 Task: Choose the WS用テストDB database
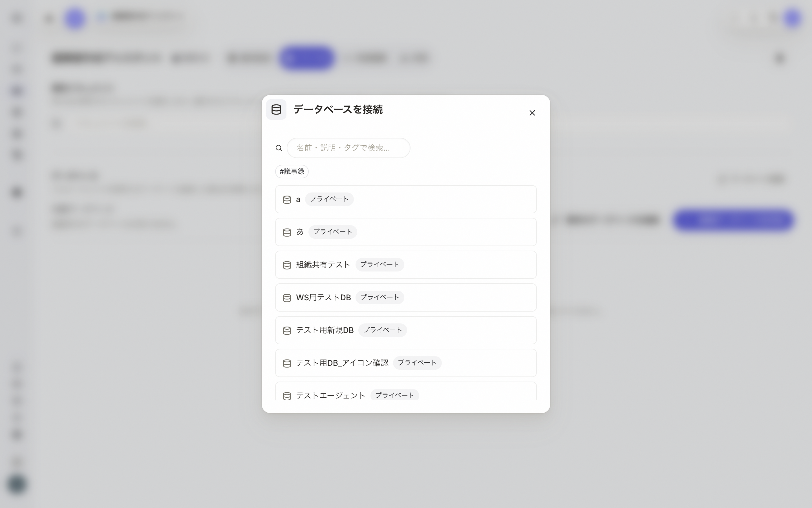[x=406, y=297]
